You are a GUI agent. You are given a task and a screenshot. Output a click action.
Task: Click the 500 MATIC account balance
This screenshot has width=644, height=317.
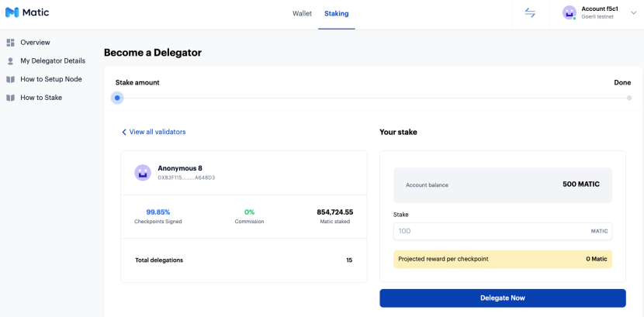click(581, 184)
